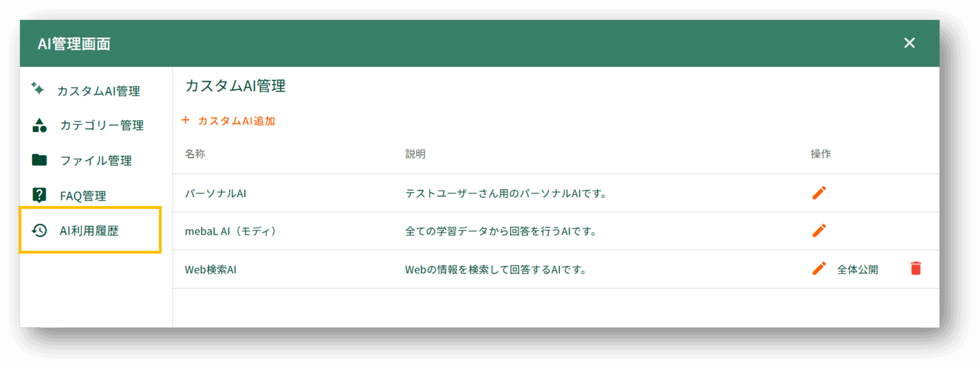
Task: Click the sparkle icon beside カスタムAI管理
Action: coord(38,88)
